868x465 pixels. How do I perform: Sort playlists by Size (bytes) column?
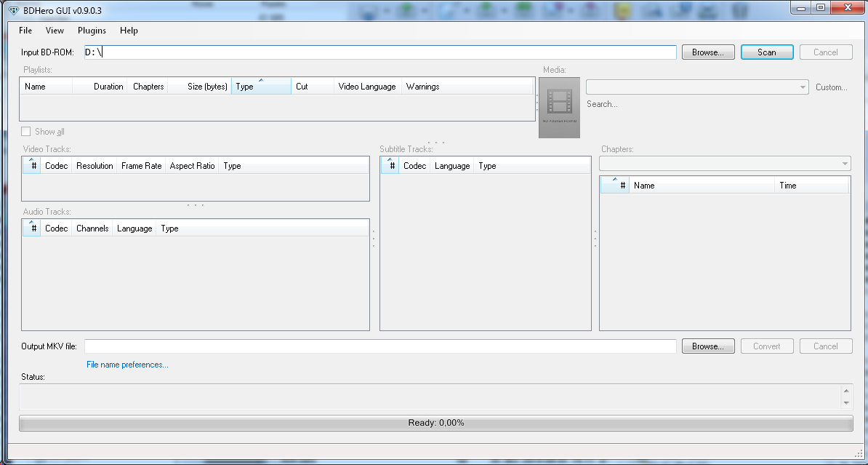click(x=199, y=87)
